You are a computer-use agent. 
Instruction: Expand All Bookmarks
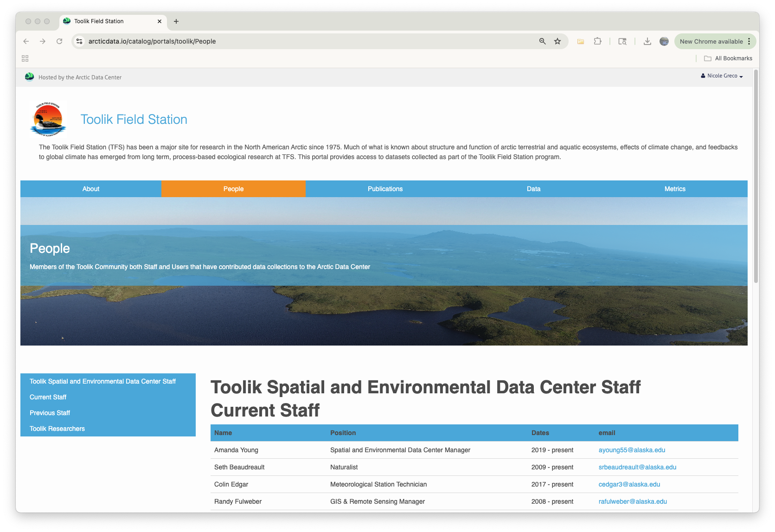point(728,58)
